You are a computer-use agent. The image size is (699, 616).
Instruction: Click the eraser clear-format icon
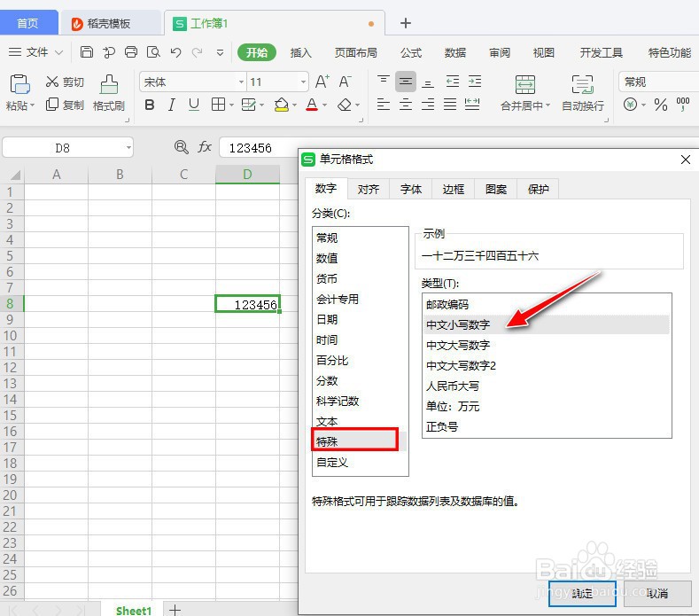pos(345,105)
